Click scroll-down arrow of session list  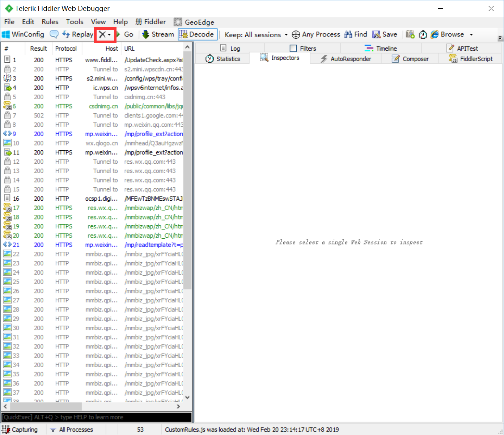(x=187, y=397)
